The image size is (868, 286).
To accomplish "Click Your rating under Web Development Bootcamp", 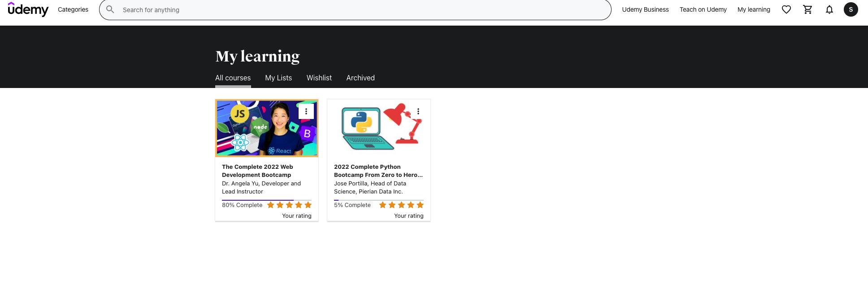I will point(297,216).
